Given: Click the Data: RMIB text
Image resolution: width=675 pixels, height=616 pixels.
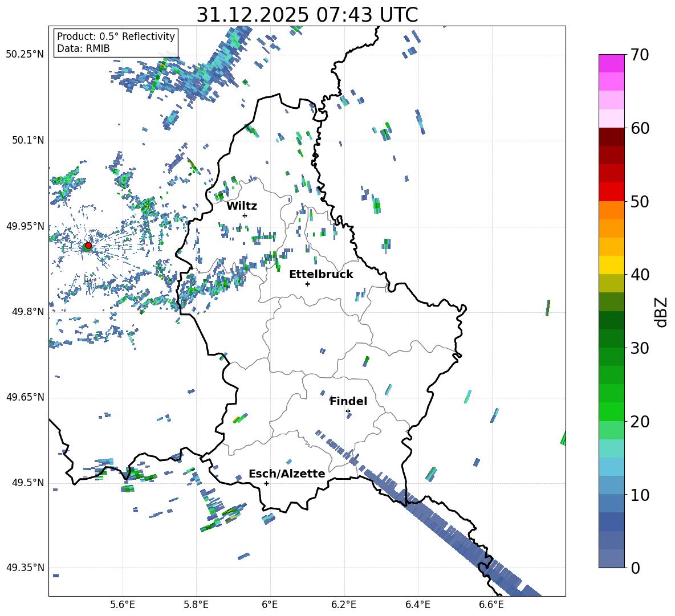Looking at the screenshot, I should (83, 48).
